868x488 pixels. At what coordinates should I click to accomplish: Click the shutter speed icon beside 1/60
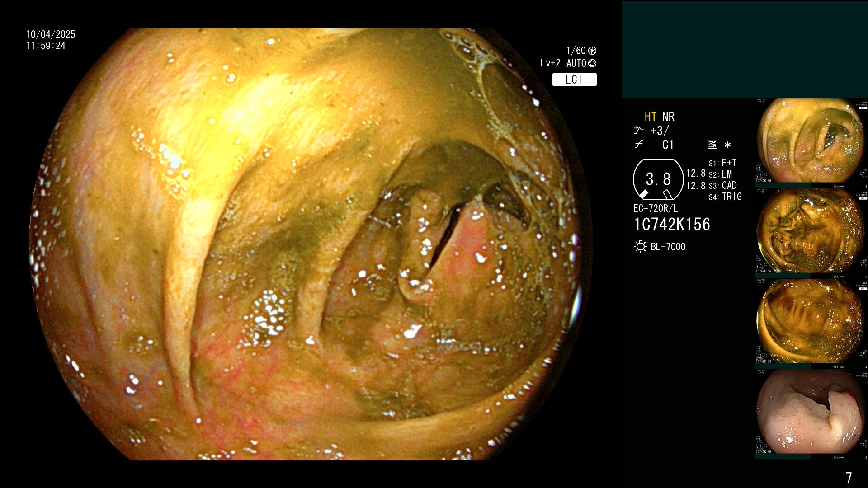(592, 51)
